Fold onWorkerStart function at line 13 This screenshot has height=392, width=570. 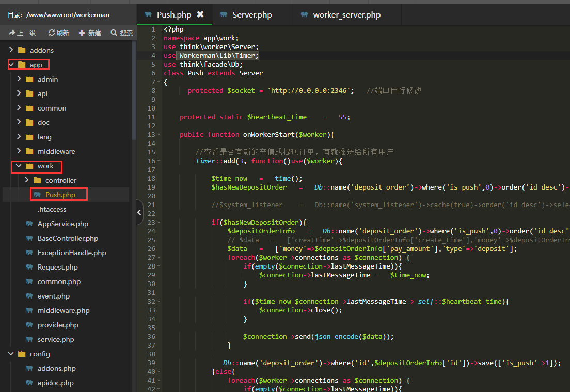click(159, 135)
